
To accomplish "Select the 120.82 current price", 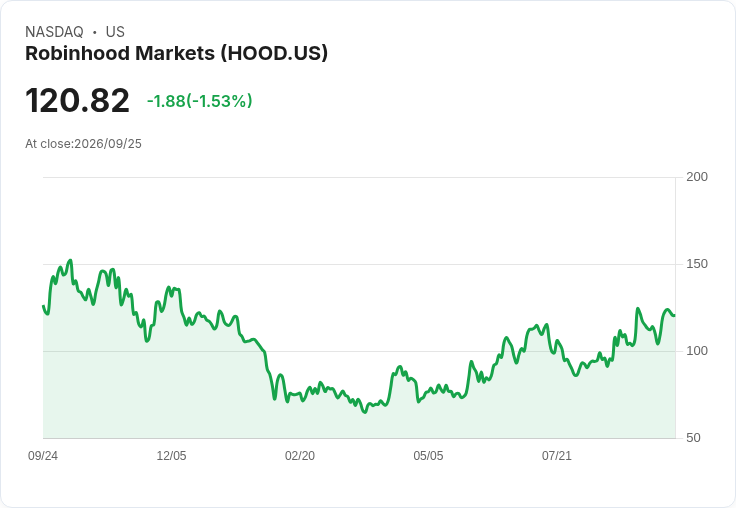I will tap(77, 100).
